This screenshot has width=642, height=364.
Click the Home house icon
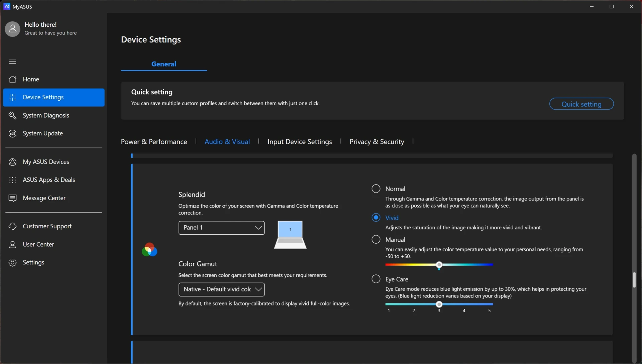[x=12, y=79]
